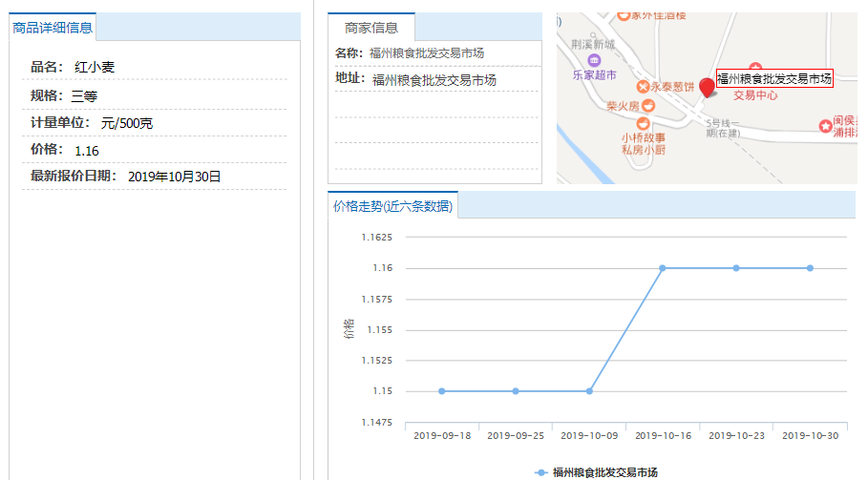The width and height of the screenshot is (868, 480).
Task: Click the 交易中心 label on the map
Action: [755, 95]
